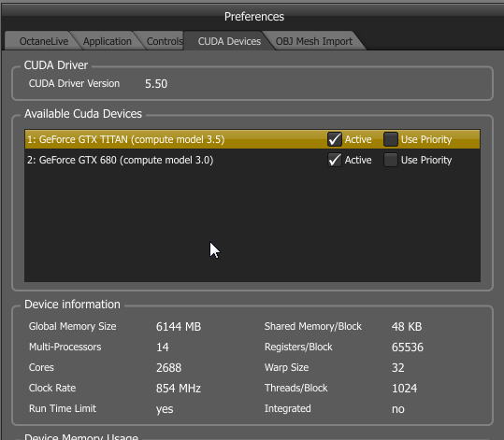Screen dimensions: 504x440
Task: Click the Multi-Processors value 14
Action: click(163, 348)
